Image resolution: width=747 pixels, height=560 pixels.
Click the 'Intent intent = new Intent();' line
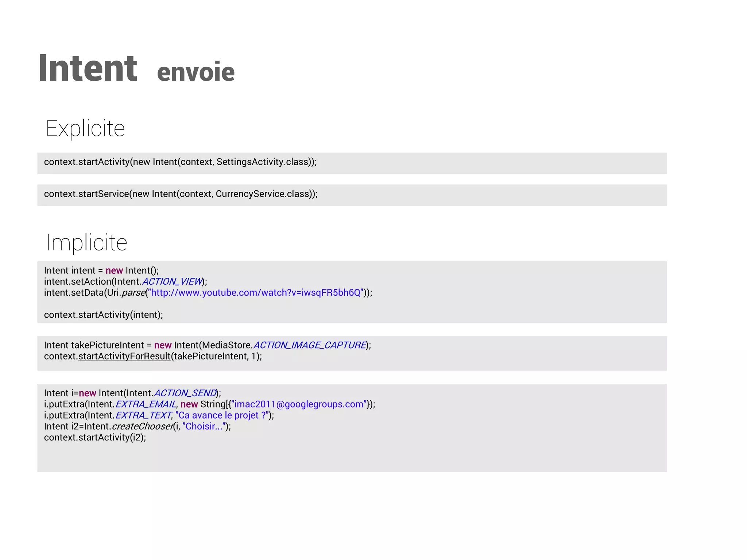[101, 271]
